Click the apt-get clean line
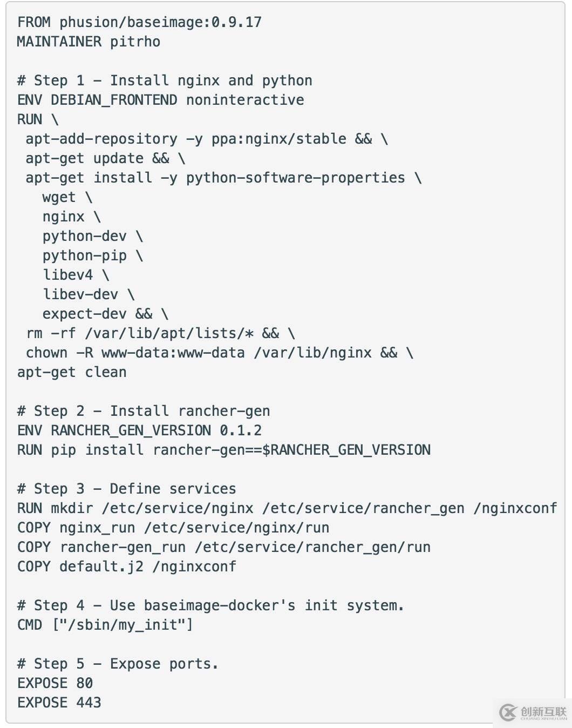The height and width of the screenshot is (728, 572). click(72, 372)
